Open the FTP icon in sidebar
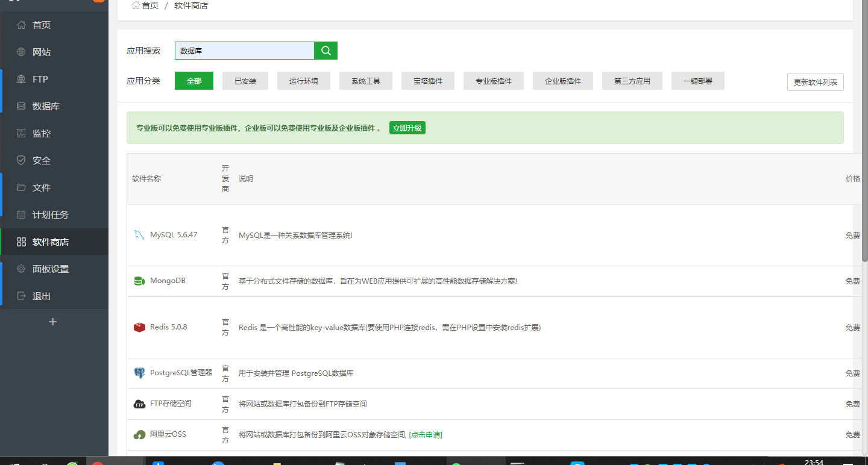The image size is (868, 465). [21, 80]
